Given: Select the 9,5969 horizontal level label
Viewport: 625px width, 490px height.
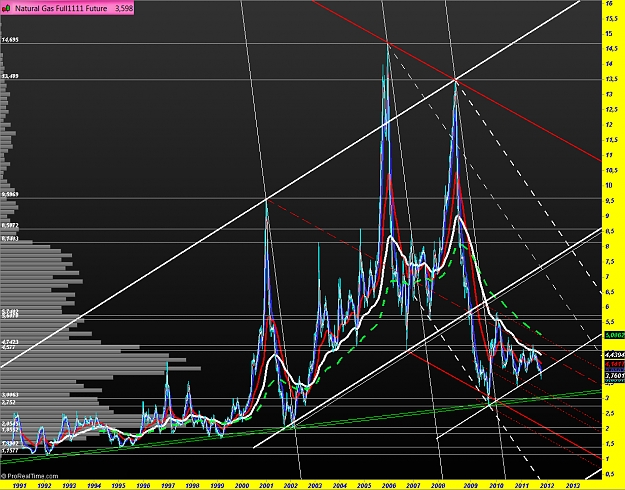Looking at the screenshot, I should pyautogui.click(x=10, y=194).
